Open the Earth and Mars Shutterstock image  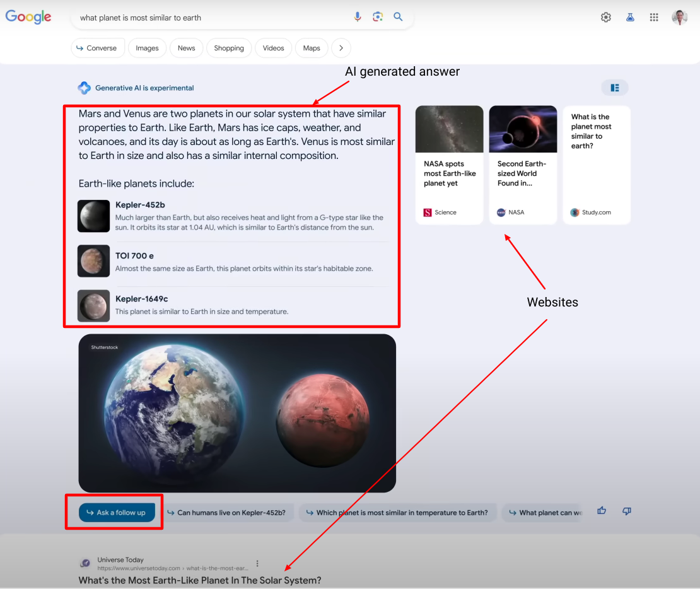click(x=237, y=413)
